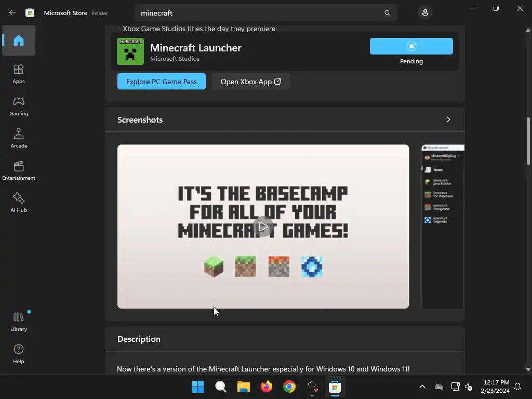
Task: Stop the pending Minecraft Launcher download
Action: 411,46
